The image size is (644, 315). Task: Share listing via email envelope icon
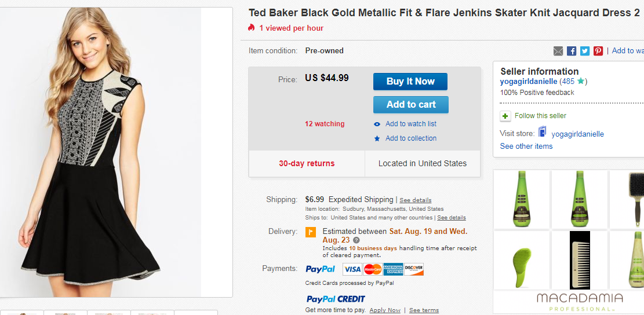(558, 51)
